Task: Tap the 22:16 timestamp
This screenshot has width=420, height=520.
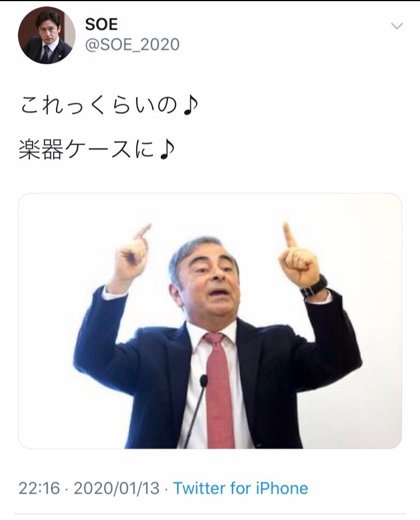Action: (x=39, y=488)
